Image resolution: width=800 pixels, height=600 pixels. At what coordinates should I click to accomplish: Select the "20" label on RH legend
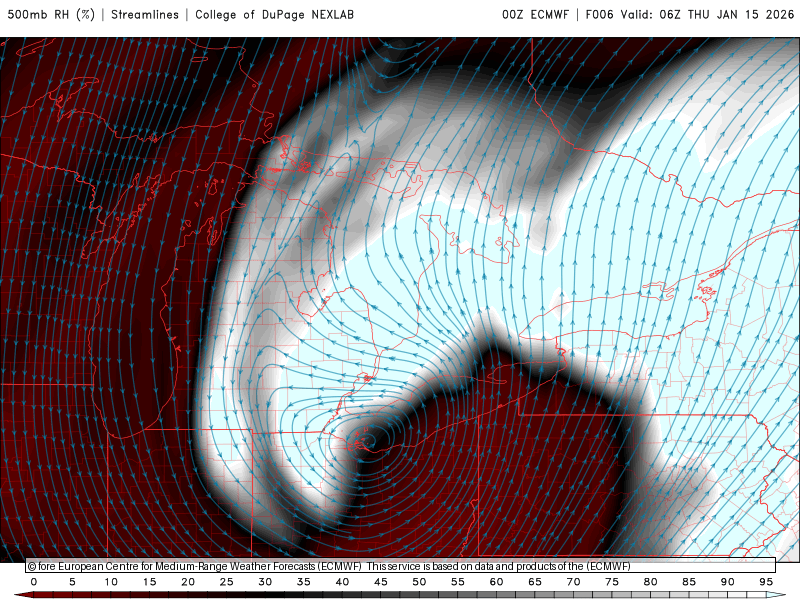point(188,582)
